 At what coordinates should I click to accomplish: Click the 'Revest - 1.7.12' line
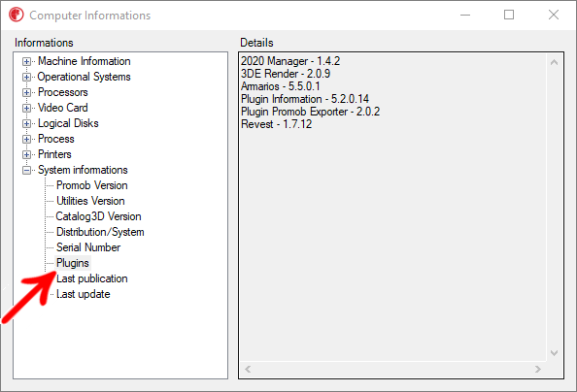(276, 124)
